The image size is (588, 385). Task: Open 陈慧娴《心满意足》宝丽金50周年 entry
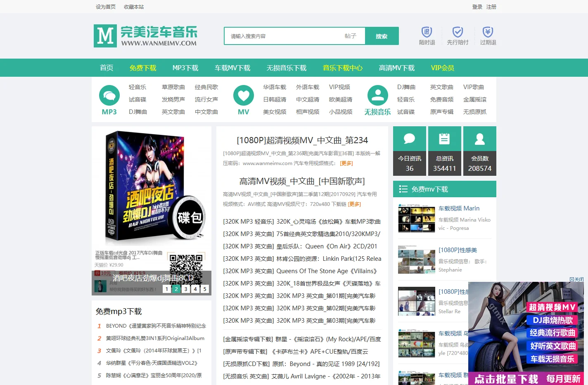coord(154,376)
